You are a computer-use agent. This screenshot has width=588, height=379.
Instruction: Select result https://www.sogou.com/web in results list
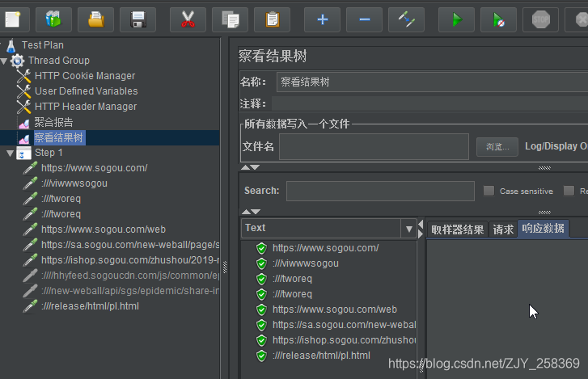tap(335, 310)
